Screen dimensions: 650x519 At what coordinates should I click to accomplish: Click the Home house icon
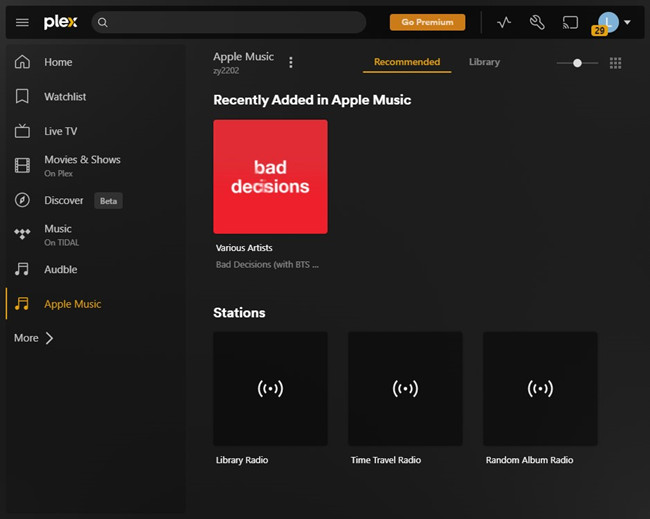pos(22,62)
